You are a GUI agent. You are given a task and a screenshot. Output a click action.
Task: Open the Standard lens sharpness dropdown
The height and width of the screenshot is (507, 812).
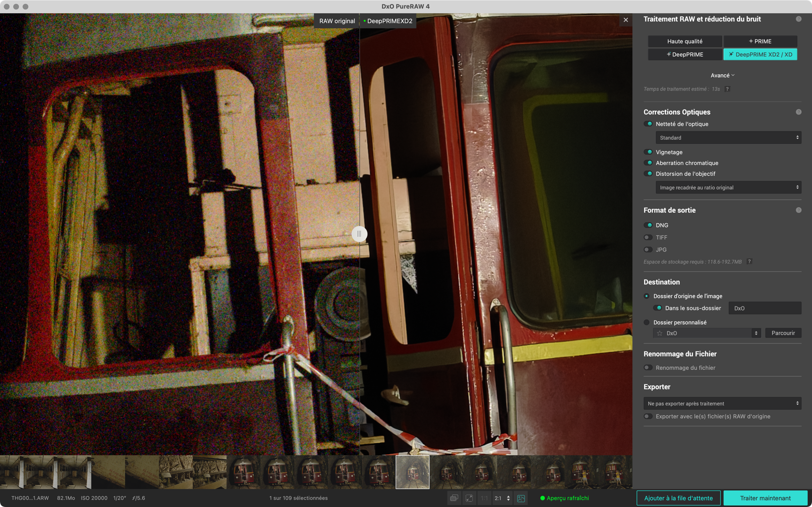pyautogui.click(x=728, y=138)
